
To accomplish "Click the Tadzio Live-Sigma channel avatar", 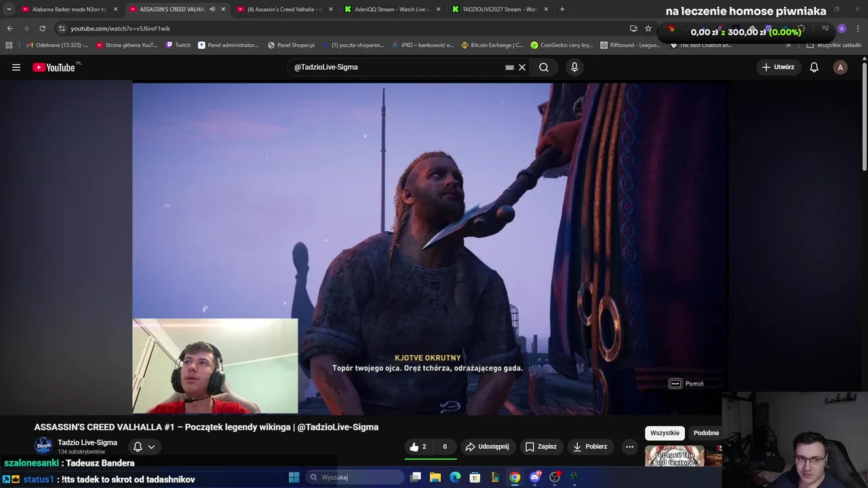I will [x=43, y=445].
